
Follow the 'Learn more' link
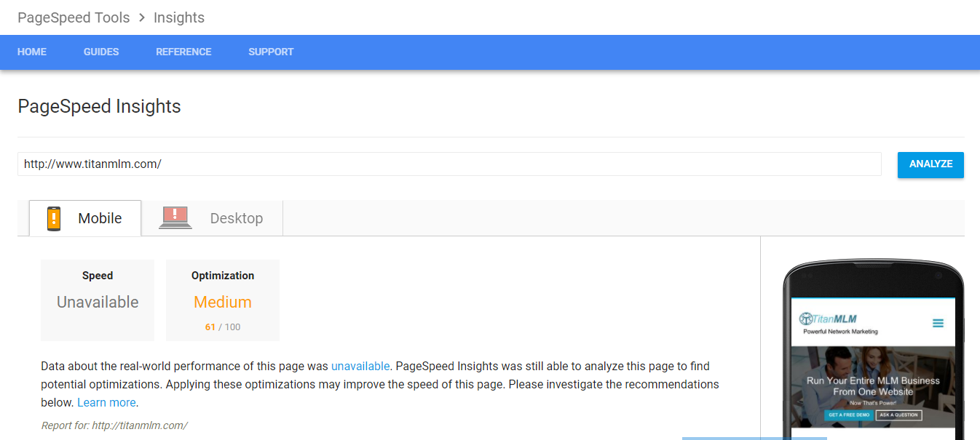[106, 402]
